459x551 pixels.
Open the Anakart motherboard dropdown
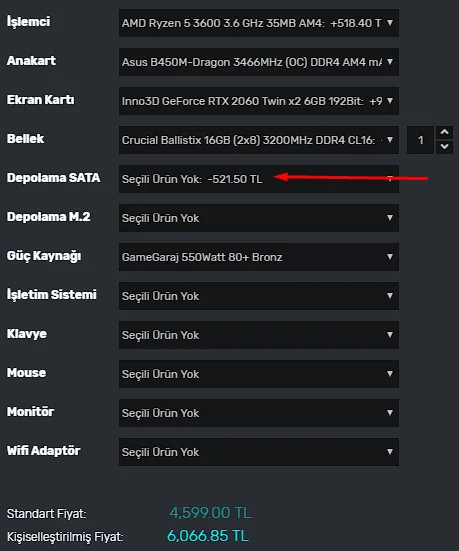[x=259, y=62]
